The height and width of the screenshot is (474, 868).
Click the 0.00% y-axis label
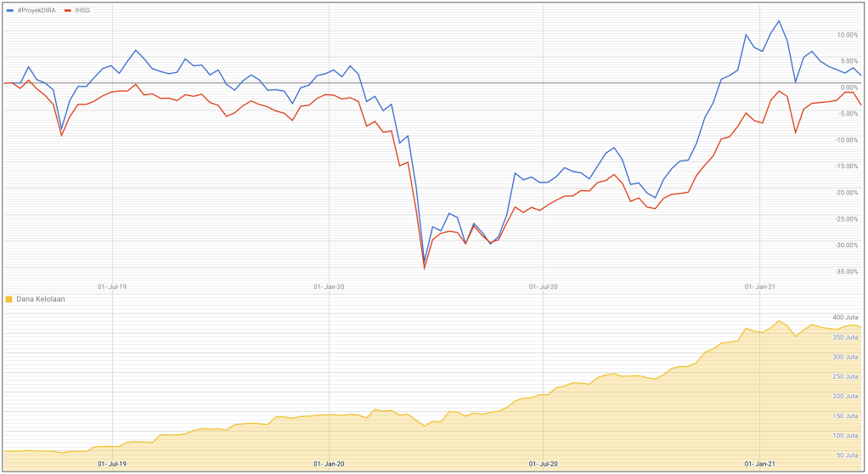pyautogui.click(x=850, y=87)
